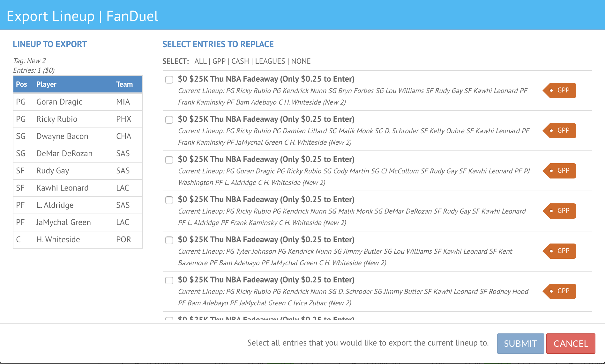605x364 pixels.
Task: Select Goran Dragic in the lineup table
Action: pyautogui.click(x=59, y=102)
